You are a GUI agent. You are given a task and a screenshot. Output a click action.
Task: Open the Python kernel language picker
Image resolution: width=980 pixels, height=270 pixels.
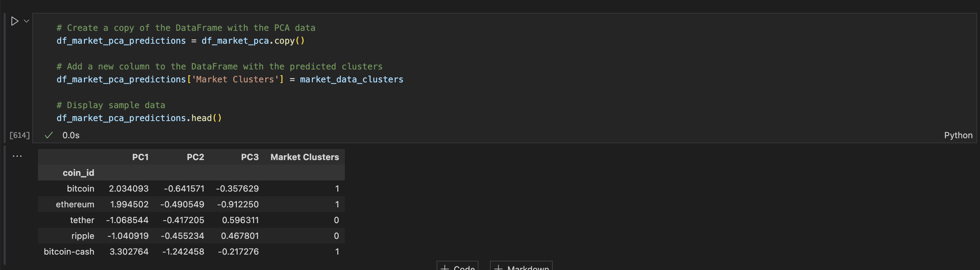tap(958, 135)
